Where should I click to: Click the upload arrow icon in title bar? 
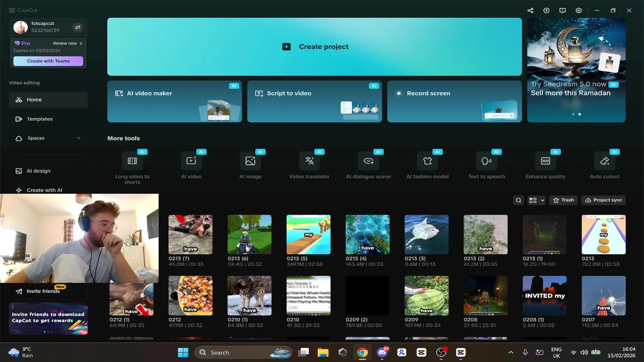546,11
